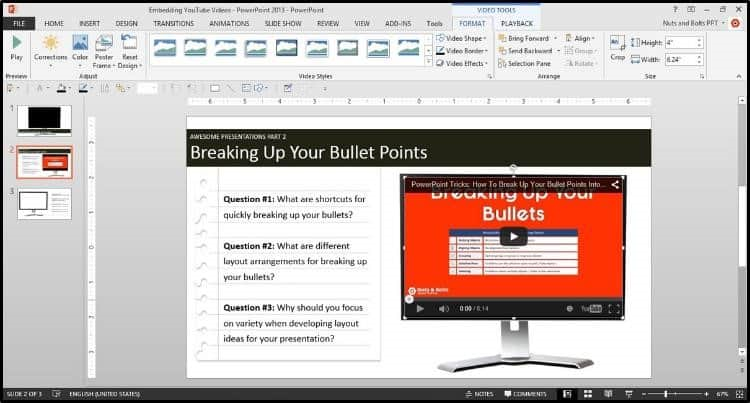Image resolution: width=750 pixels, height=403 pixels.
Task: Click the YouTube video's center play button
Action: pyautogui.click(x=513, y=237)
